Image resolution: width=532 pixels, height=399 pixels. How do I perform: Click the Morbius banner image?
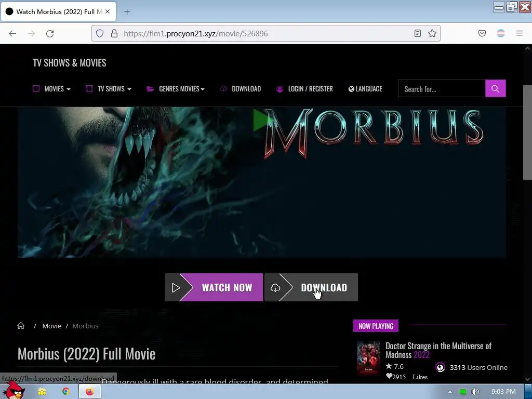pyautogui.click(x=262, y=182)
